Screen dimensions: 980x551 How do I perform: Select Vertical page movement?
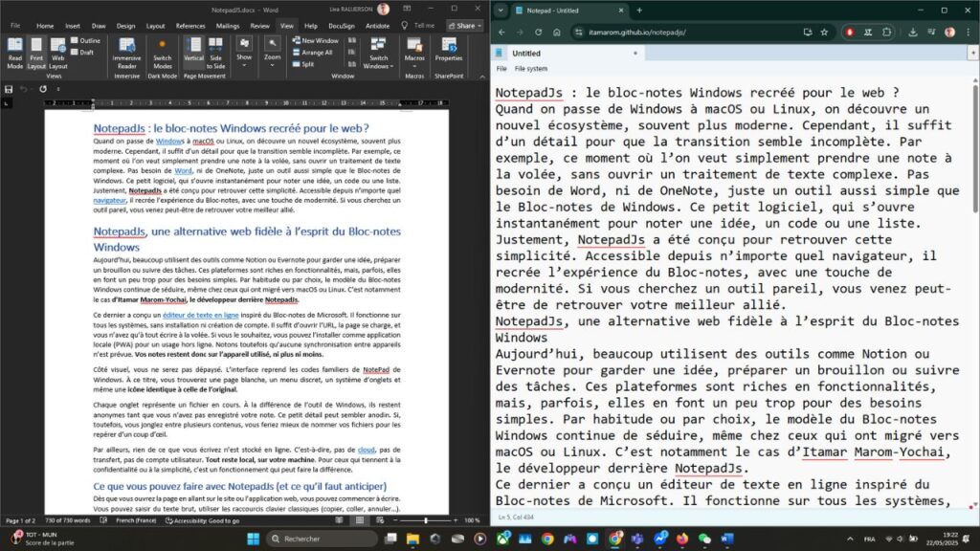(193, 53)
